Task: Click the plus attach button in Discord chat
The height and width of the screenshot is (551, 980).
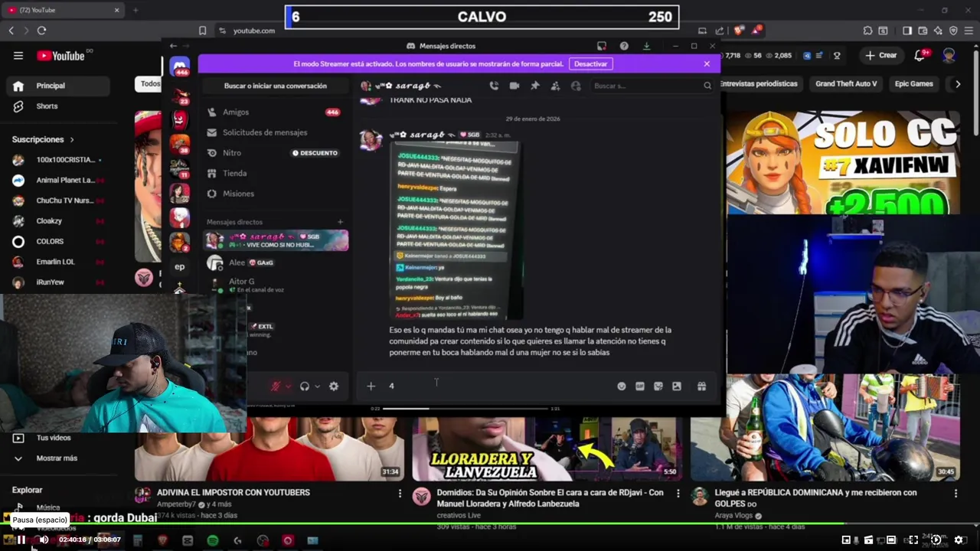Action: (371, 386)
